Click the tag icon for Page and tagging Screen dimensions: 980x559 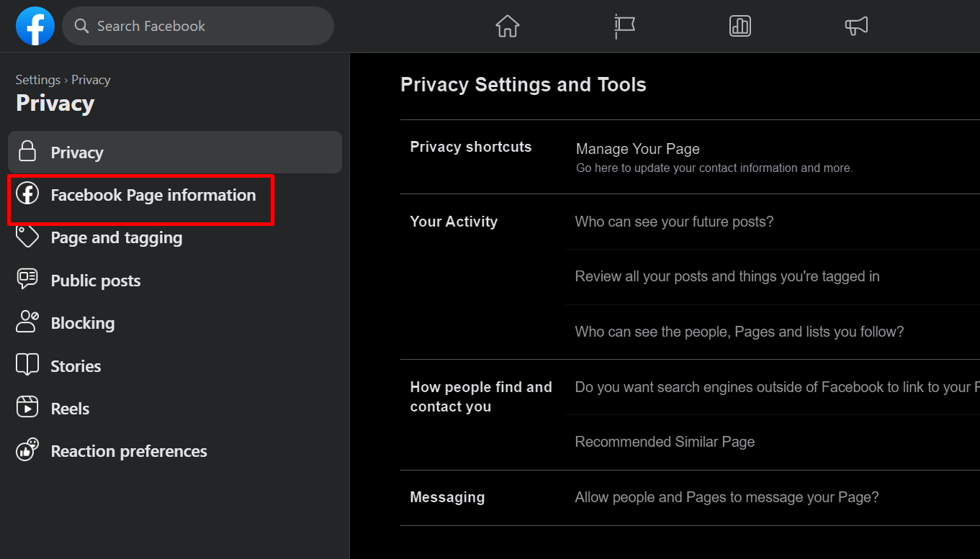click(27, 237)
